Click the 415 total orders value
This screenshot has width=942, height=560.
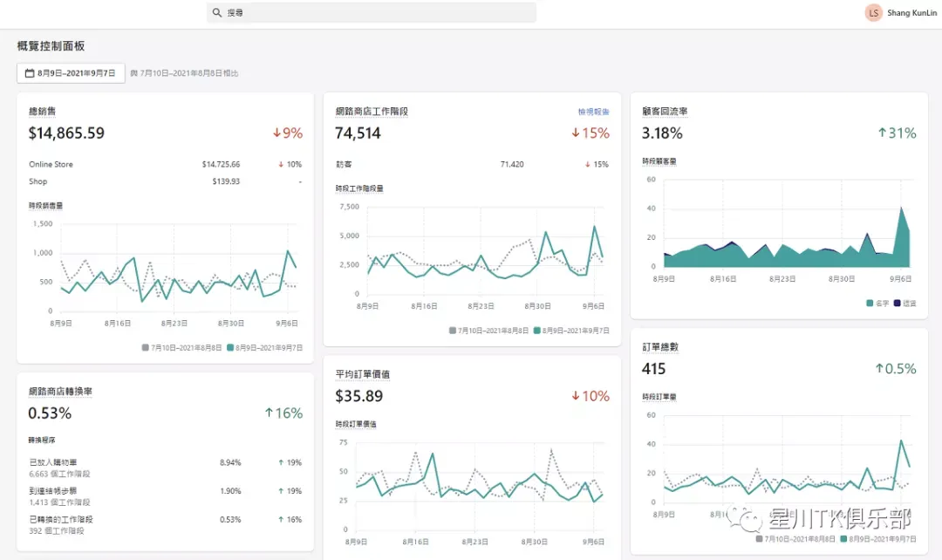coord(653,368)
